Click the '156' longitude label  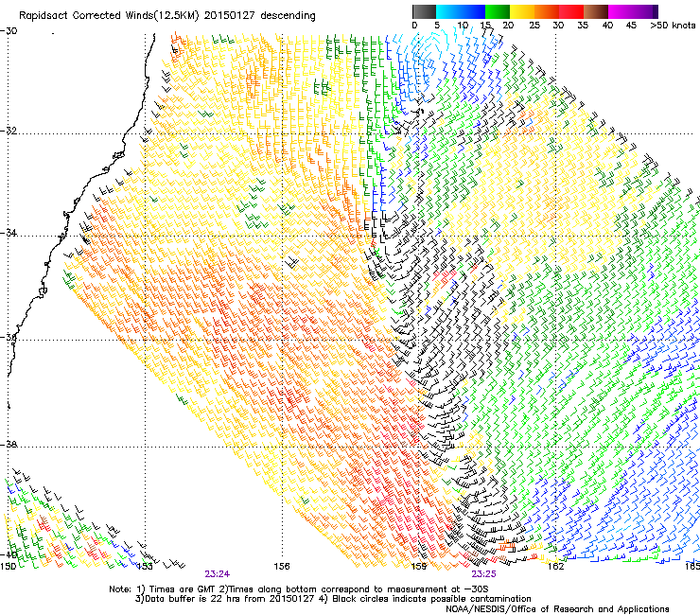coord(282,567)
